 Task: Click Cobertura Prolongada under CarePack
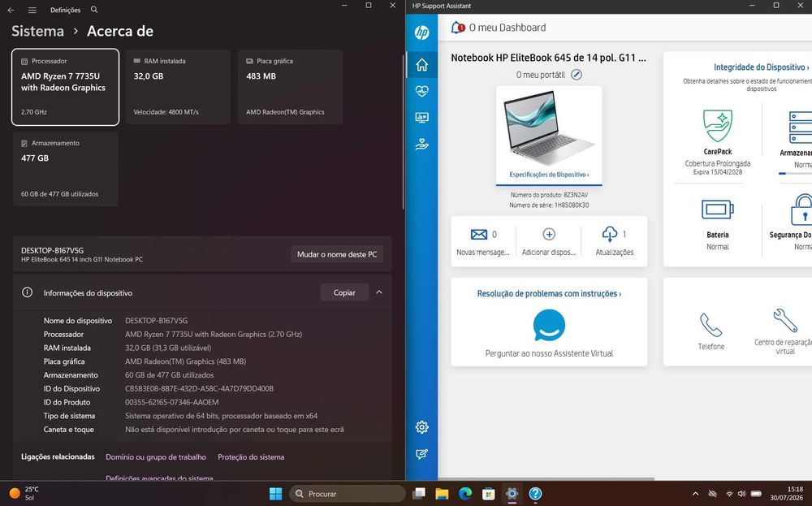click(x=717, y=163)
